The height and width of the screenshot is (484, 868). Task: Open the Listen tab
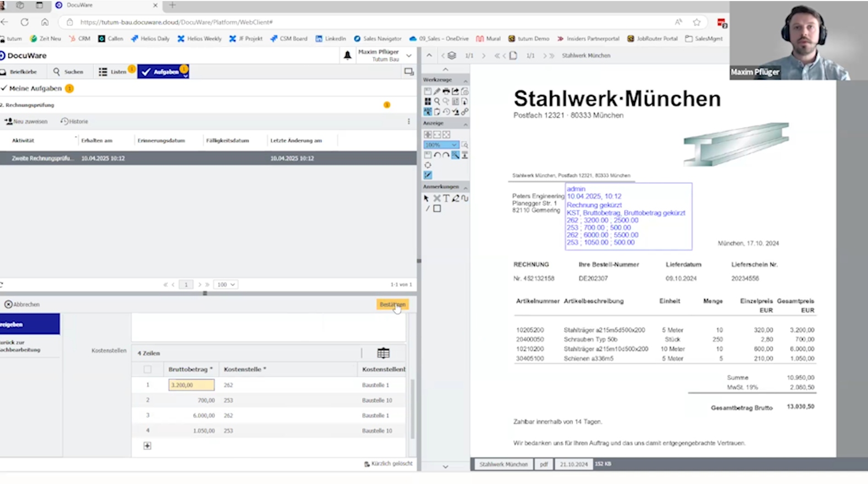point(114,72)
